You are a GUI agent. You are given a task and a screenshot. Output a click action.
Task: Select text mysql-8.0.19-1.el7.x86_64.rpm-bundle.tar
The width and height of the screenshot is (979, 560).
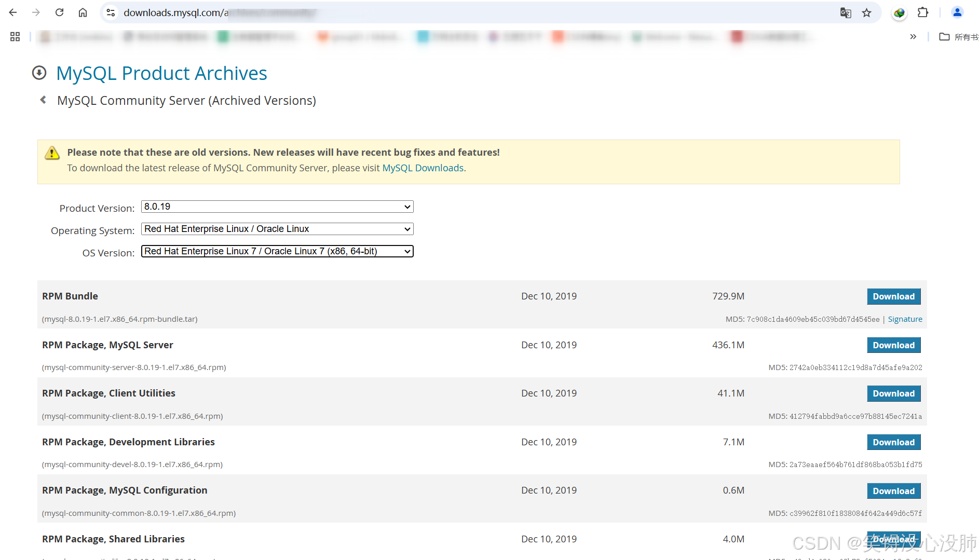(x=120, y=319)
